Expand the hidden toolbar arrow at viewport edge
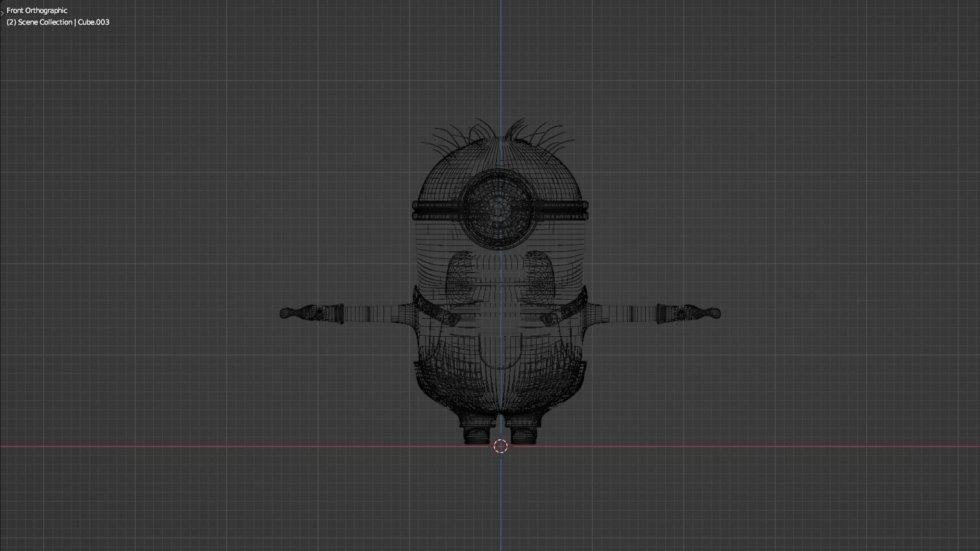The image size is (980, 551). (x=2, y=12)
